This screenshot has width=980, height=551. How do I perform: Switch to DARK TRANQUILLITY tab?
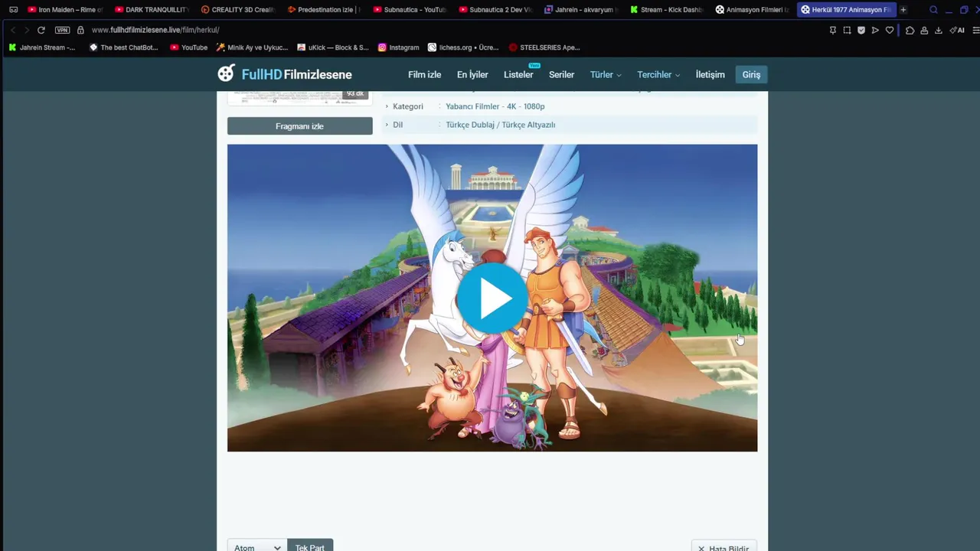(x=152, y=10)
